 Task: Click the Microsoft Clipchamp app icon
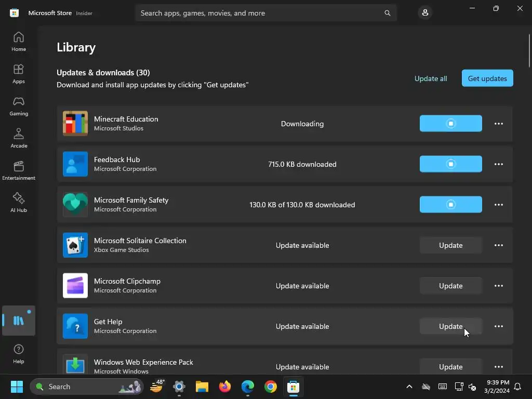point(75,285)
